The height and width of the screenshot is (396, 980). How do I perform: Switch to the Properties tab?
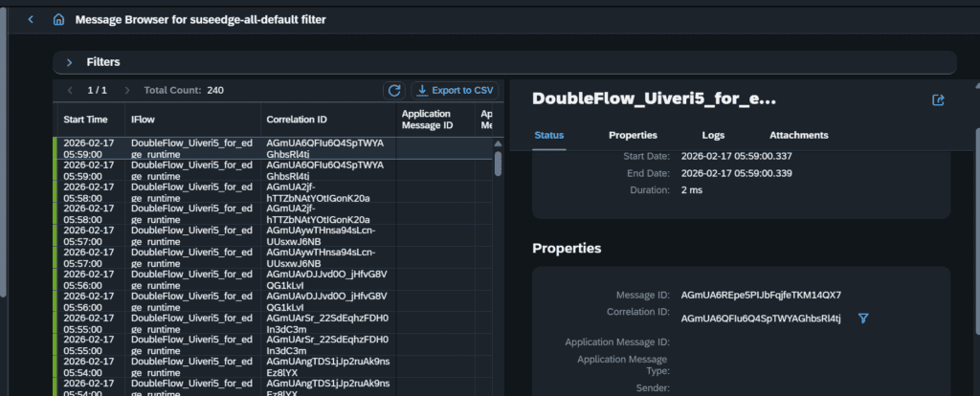(x=634, y=135)
